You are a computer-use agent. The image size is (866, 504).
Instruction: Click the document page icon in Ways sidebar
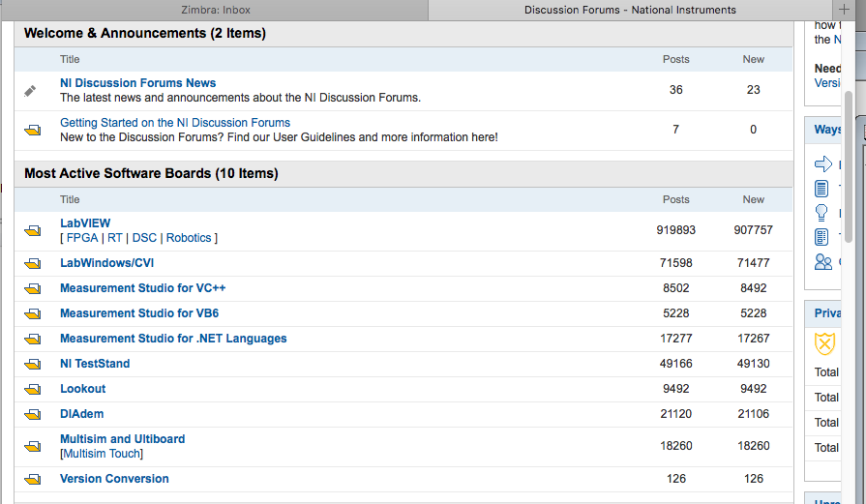point(821,189)
